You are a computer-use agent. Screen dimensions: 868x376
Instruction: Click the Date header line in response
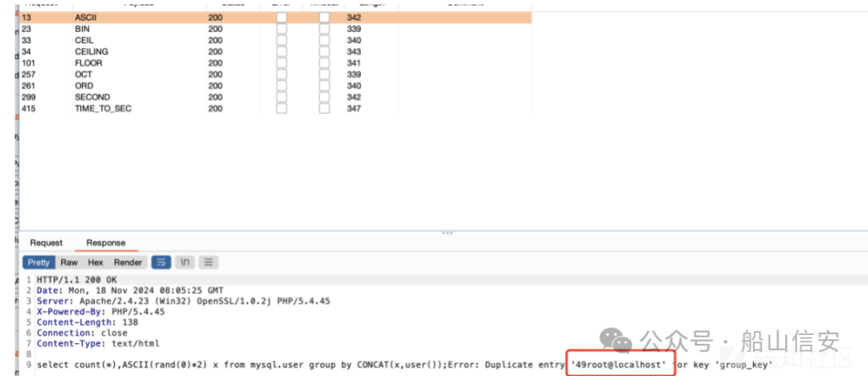pos(130,290)
